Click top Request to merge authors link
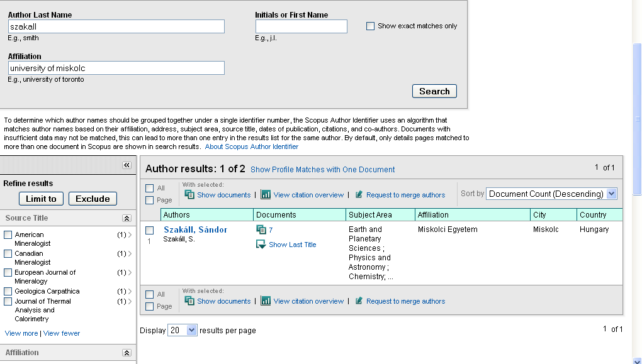The image size is (642, 364). tap(406, 195)
